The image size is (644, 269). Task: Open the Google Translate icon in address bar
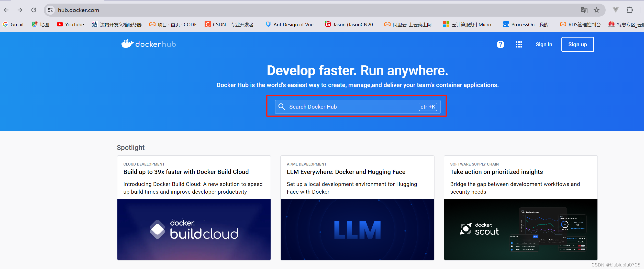pos(584,10)
